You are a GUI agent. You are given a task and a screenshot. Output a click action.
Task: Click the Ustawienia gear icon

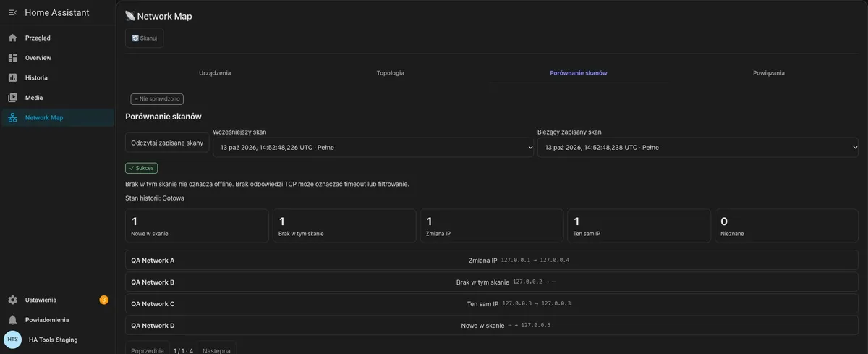pos(12,300)
